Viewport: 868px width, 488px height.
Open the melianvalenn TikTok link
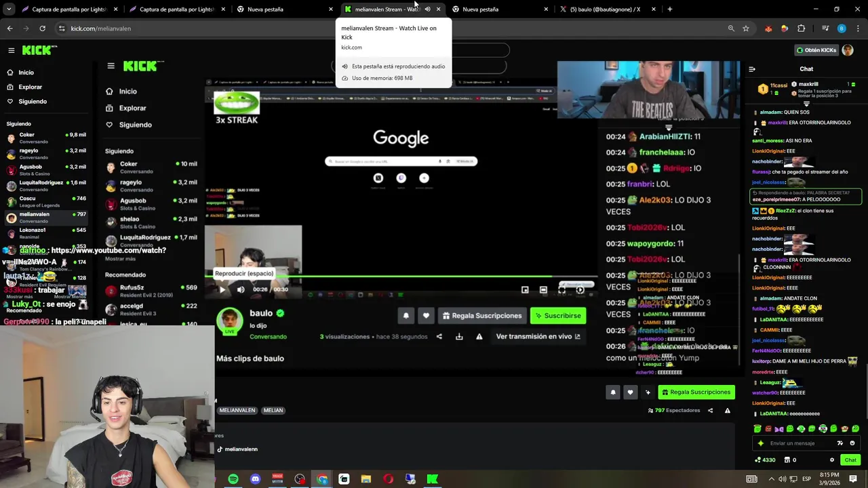tap(237, 449)
